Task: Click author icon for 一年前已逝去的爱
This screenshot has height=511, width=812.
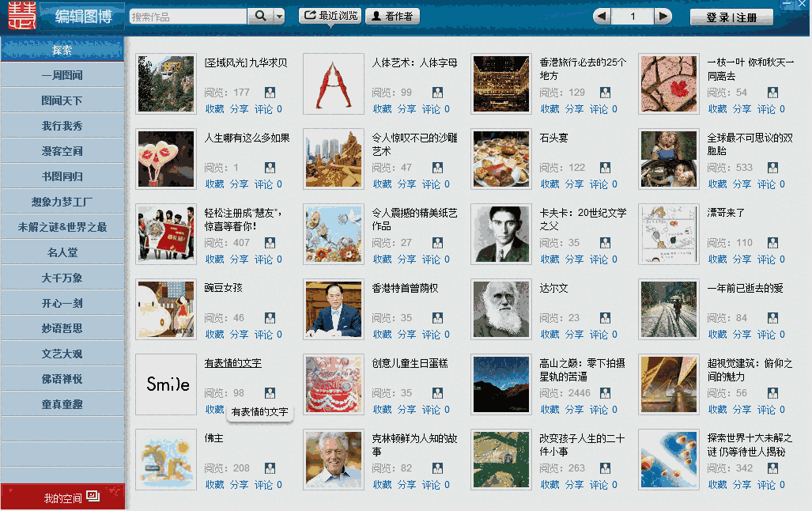Action: pos(772,318)
